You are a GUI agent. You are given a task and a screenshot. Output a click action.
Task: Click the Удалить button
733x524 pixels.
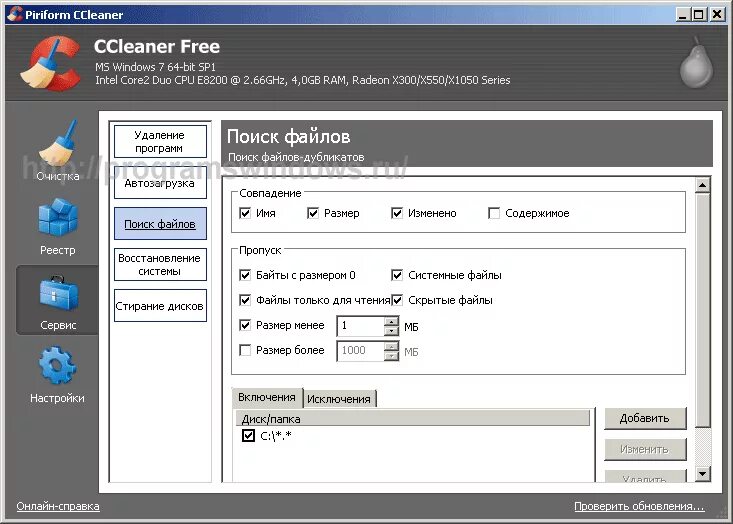[645, 476]
